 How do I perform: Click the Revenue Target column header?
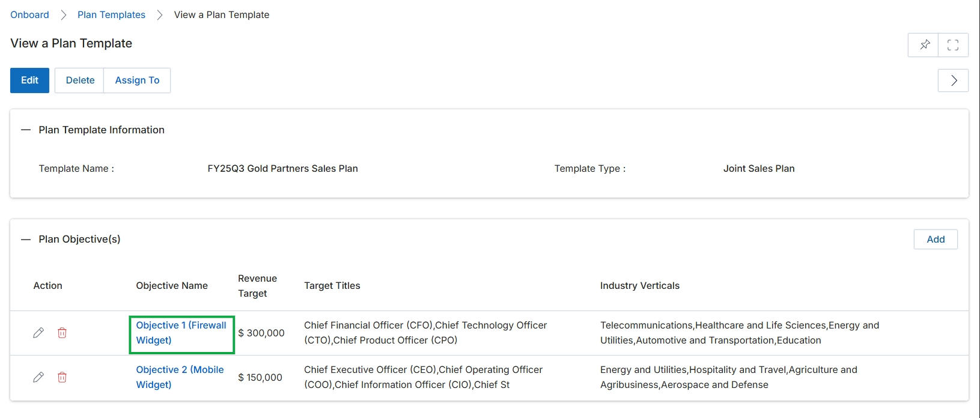point(257,286)
